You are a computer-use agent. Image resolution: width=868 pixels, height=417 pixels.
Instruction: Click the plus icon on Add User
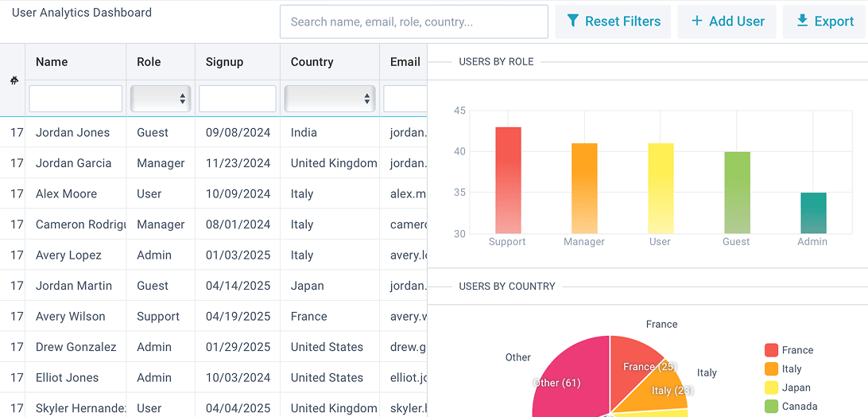(697, 21)
